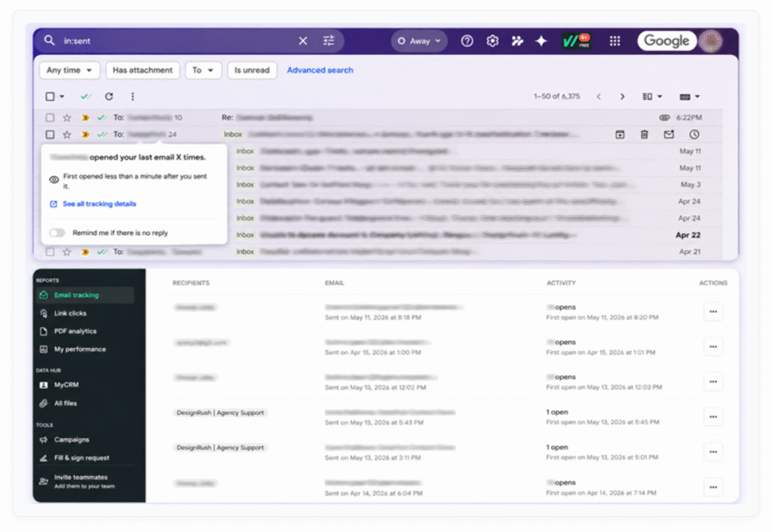Open actions menu for May 13 3:11 PM email
772x532 pixels.
(713, 452)
